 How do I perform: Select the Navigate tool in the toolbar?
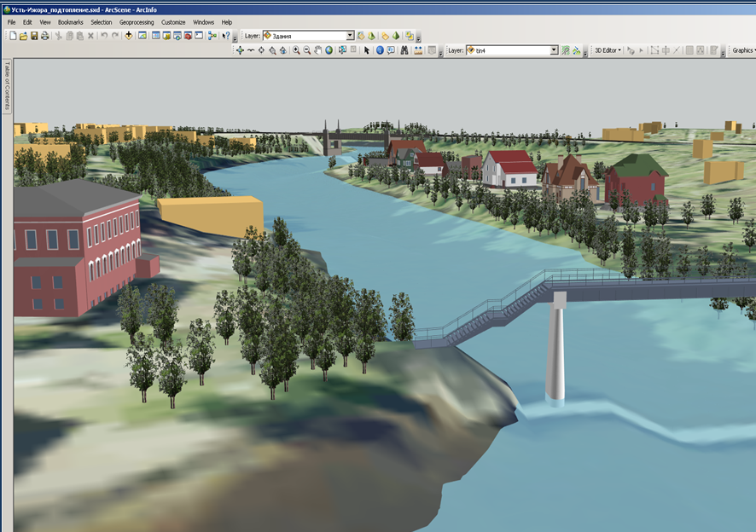[x=240, y=50]
